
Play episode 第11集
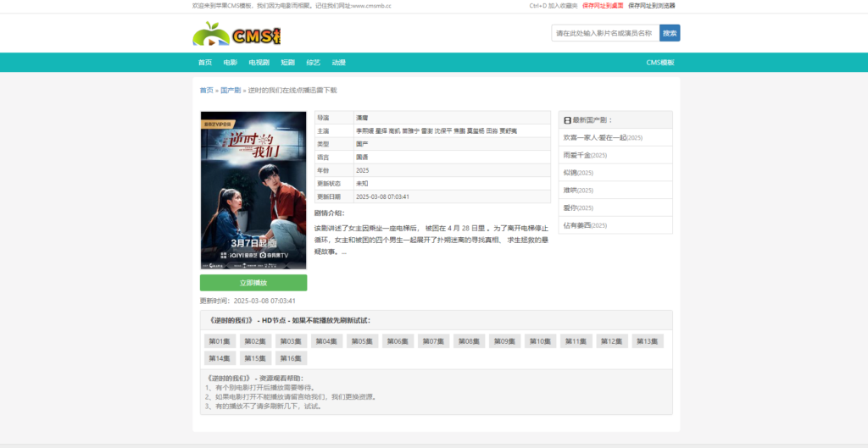coord(576,341)
